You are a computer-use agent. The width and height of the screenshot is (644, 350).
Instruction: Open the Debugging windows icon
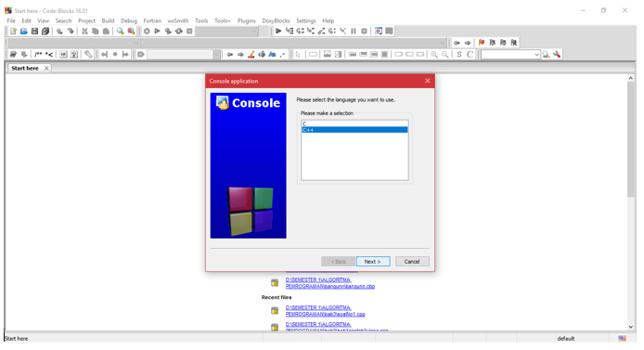tap(379, 32)
